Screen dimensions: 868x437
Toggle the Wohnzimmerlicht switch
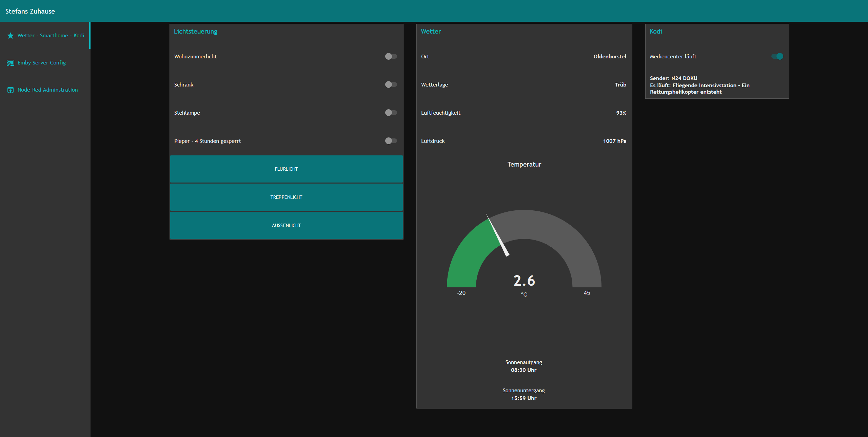pos(391,56)
